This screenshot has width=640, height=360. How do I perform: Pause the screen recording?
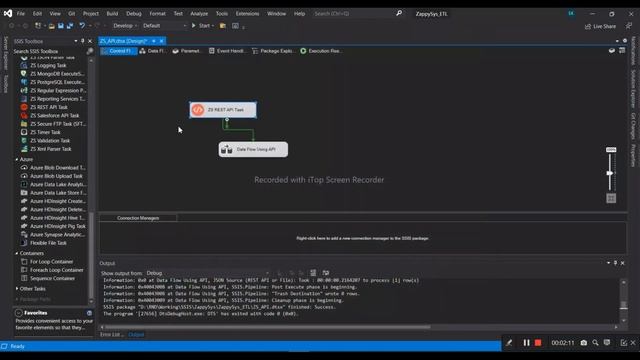point(526,343)
